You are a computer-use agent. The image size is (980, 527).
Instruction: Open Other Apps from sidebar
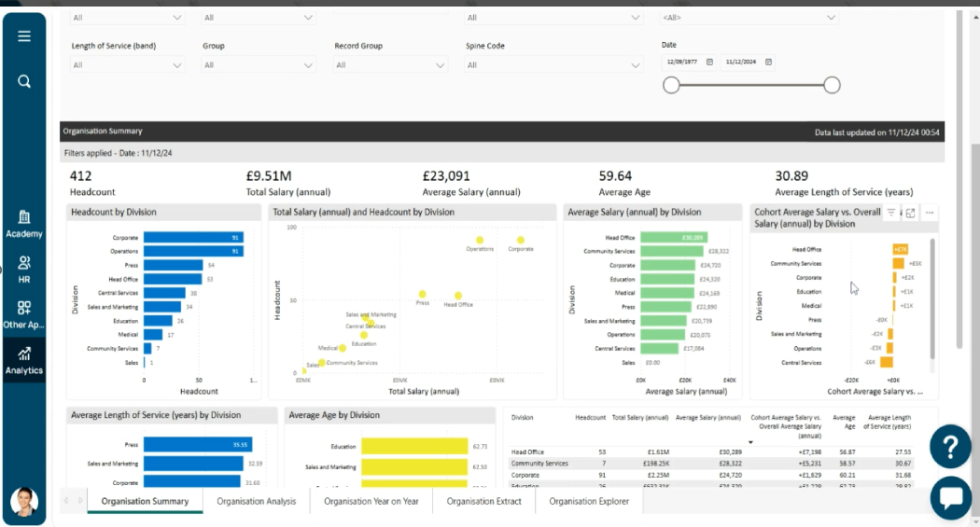24,314
